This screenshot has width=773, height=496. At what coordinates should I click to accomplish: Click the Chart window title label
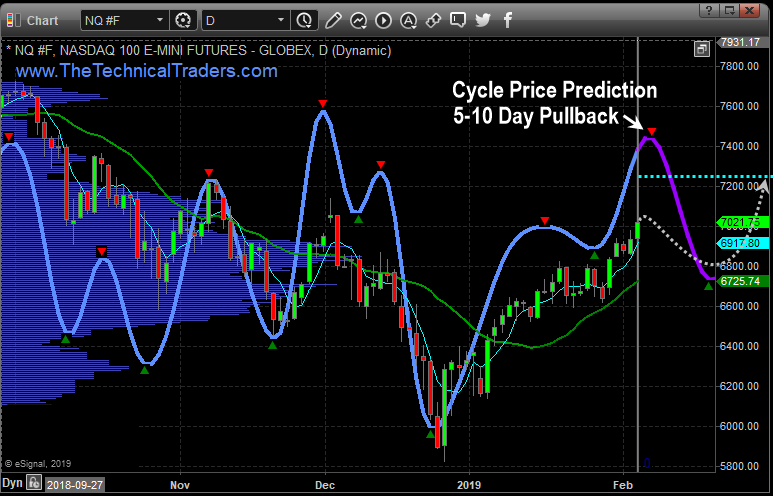[42, 21]
